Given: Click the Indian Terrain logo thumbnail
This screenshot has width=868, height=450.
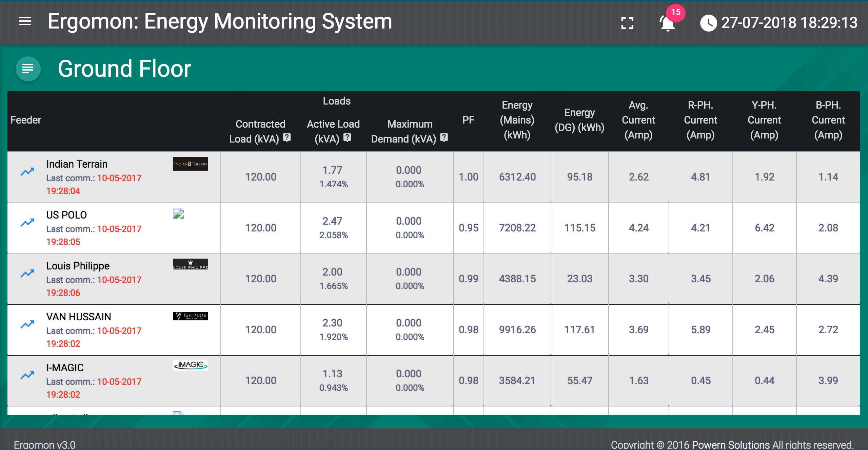Looking at the screenshot, I should 190,164.
